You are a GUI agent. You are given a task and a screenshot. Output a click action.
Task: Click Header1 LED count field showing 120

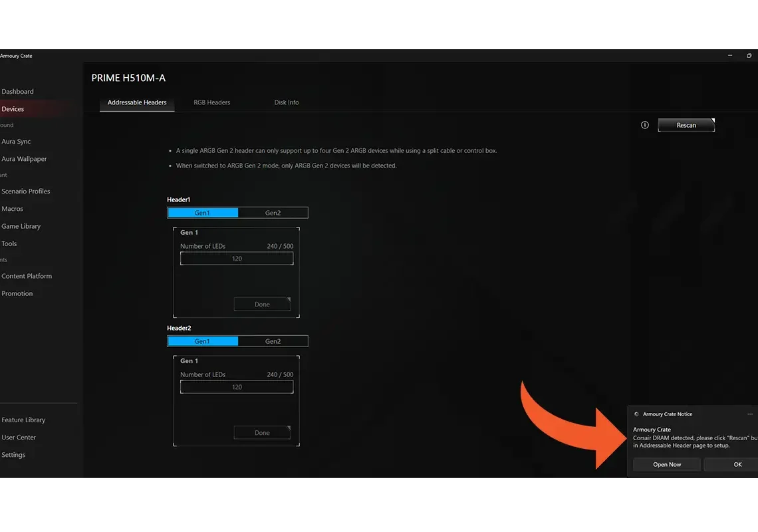point(237,259)
